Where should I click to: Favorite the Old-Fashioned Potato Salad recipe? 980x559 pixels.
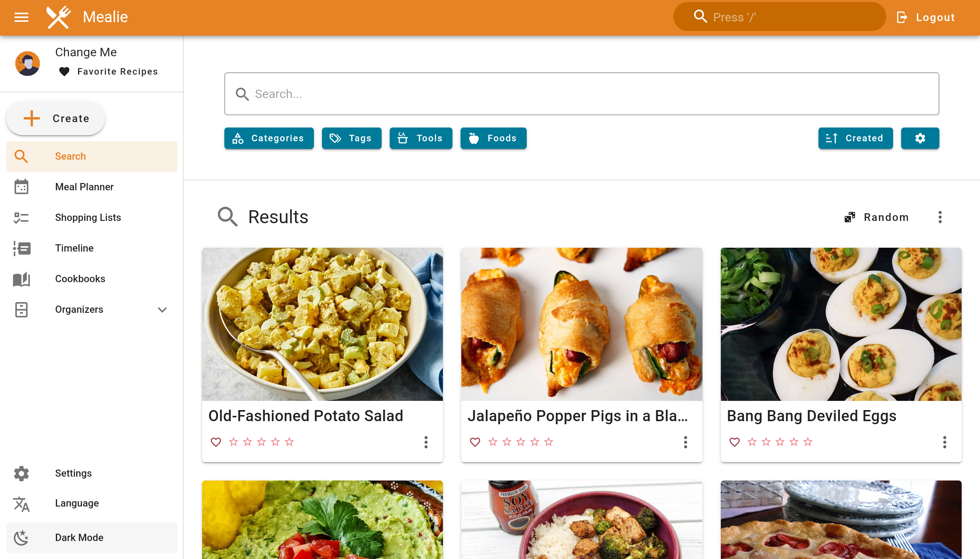[x=216, y=442]
